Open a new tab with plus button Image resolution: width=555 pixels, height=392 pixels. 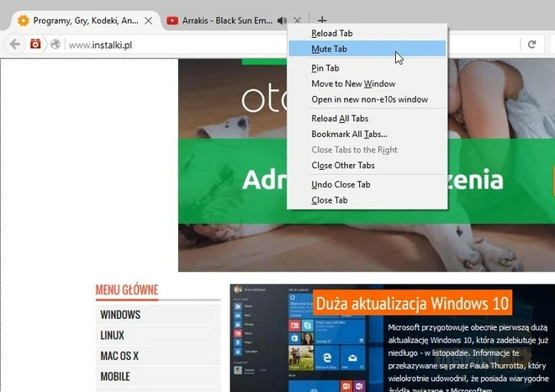(322, 20)
